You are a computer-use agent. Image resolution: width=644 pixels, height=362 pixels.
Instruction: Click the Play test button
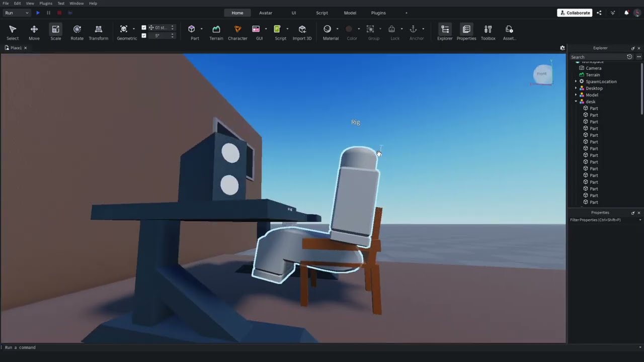coord(38,13)
